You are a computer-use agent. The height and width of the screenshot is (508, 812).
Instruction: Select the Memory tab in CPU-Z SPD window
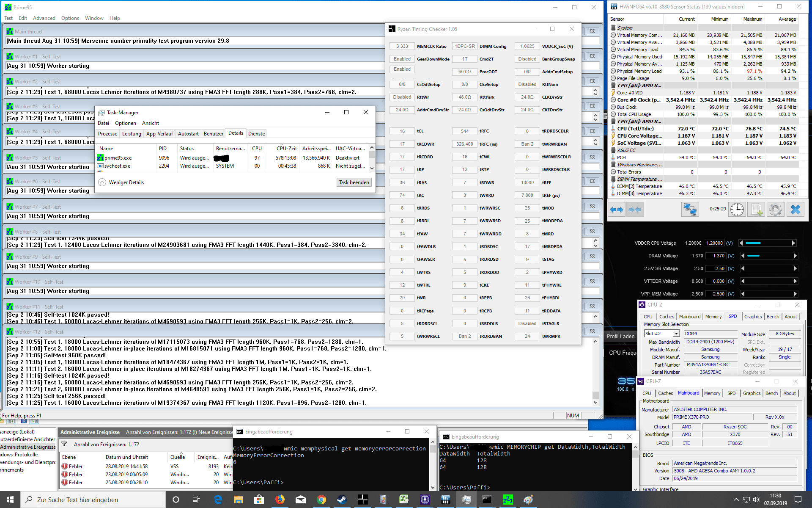pyautogui.click(x=713, y=317)
